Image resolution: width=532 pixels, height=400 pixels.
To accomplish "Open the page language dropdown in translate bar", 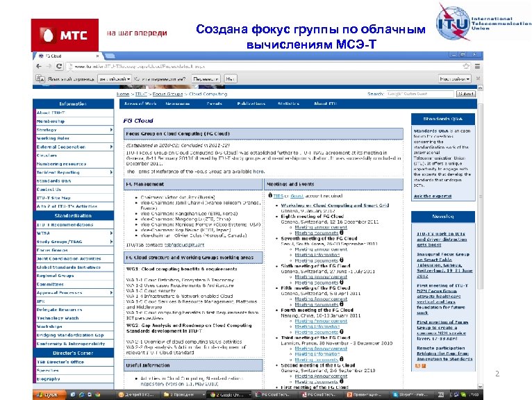I will (115, 78).
